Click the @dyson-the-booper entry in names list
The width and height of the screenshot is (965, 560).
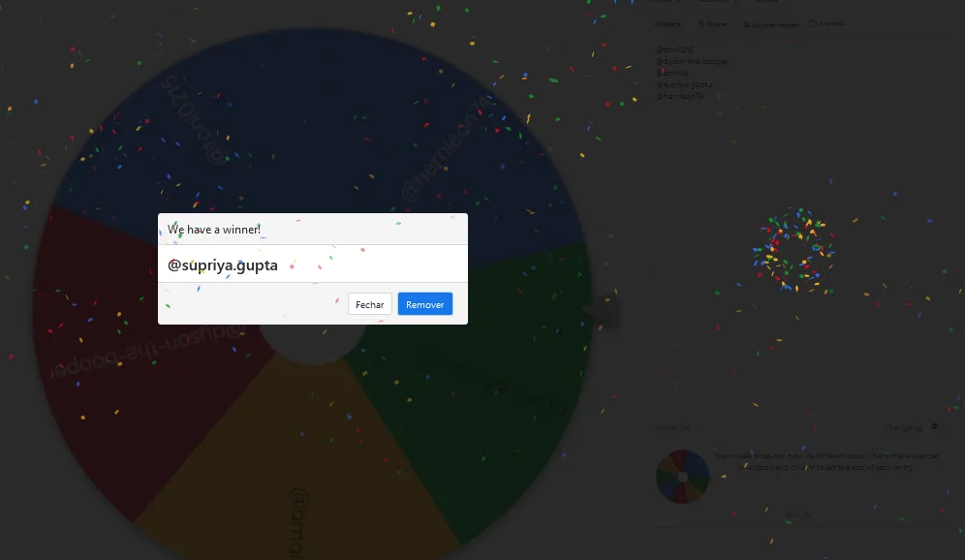tap(692, 61)
